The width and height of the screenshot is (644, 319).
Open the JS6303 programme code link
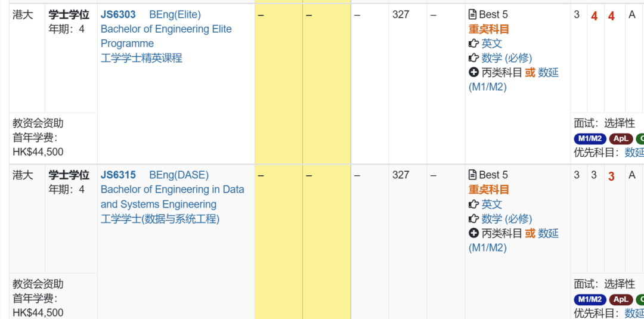[118, 14]
